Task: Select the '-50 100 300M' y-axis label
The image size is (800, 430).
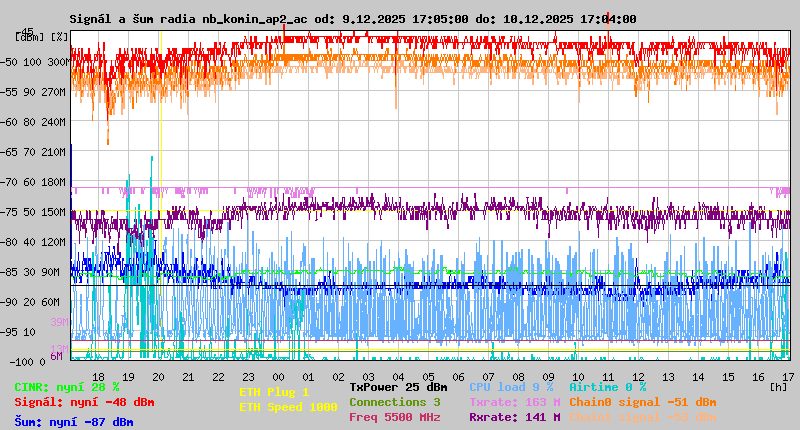Action: (34, 62)
